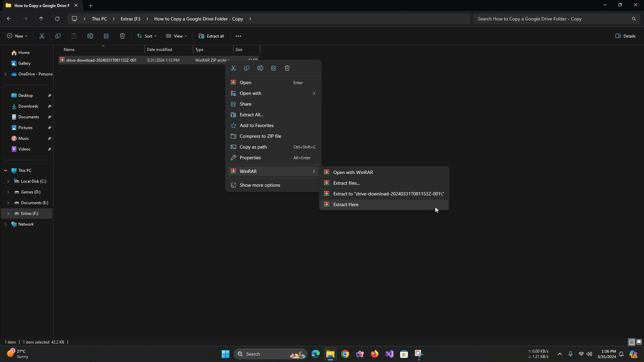
Task: Choose Show more options menu entry
Action: (x=260, y=185)
